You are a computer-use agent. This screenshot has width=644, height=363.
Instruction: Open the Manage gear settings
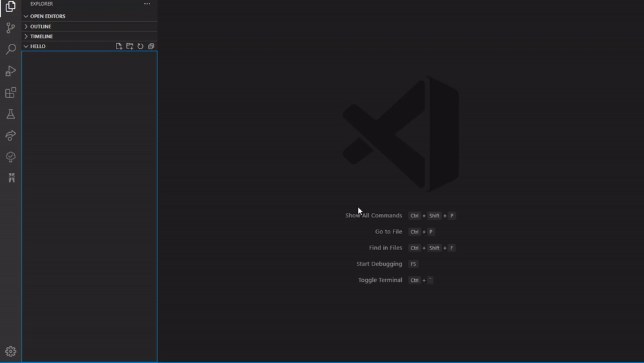tap(11, 351)
